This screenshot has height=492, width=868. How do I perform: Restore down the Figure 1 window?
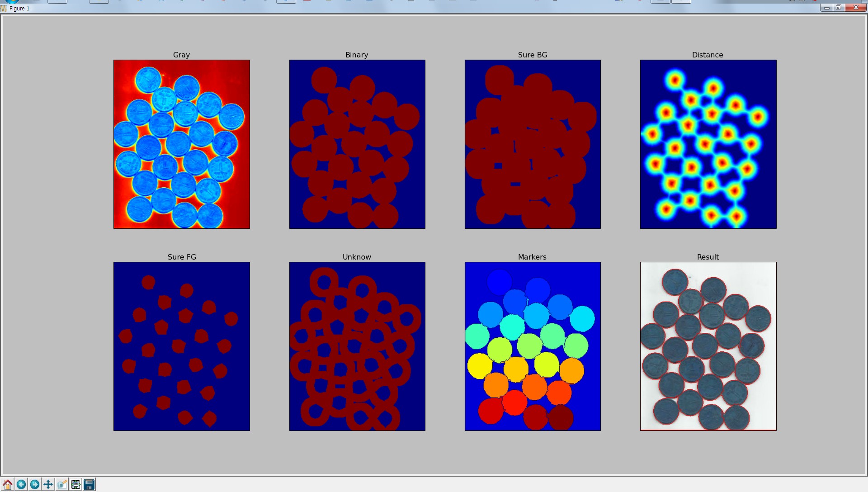click(x=839, y=8)
